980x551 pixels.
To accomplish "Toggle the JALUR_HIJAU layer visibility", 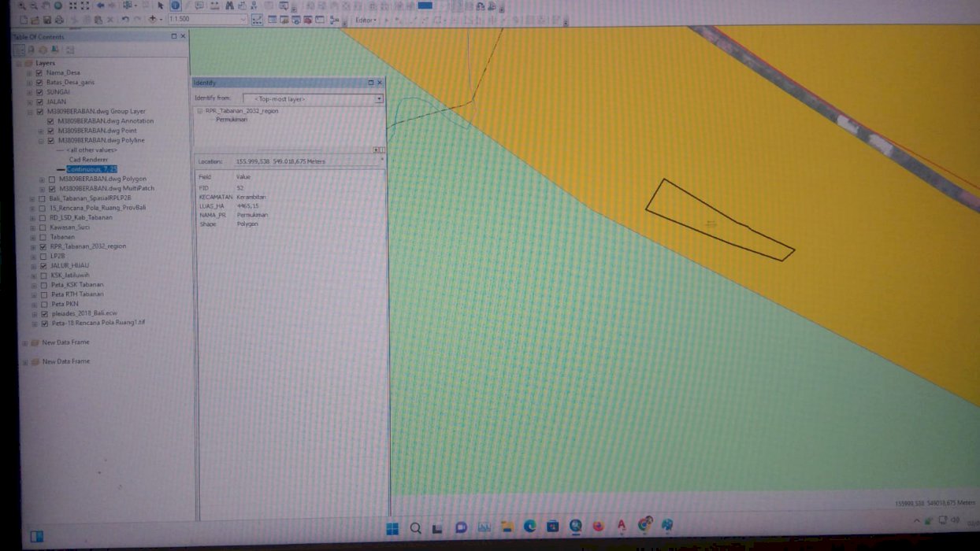I will tap(43, 266).
